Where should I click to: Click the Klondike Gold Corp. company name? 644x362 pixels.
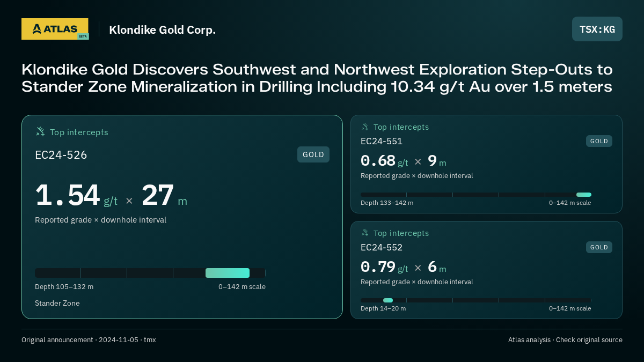pyautogui.click(x=162, y=29)
